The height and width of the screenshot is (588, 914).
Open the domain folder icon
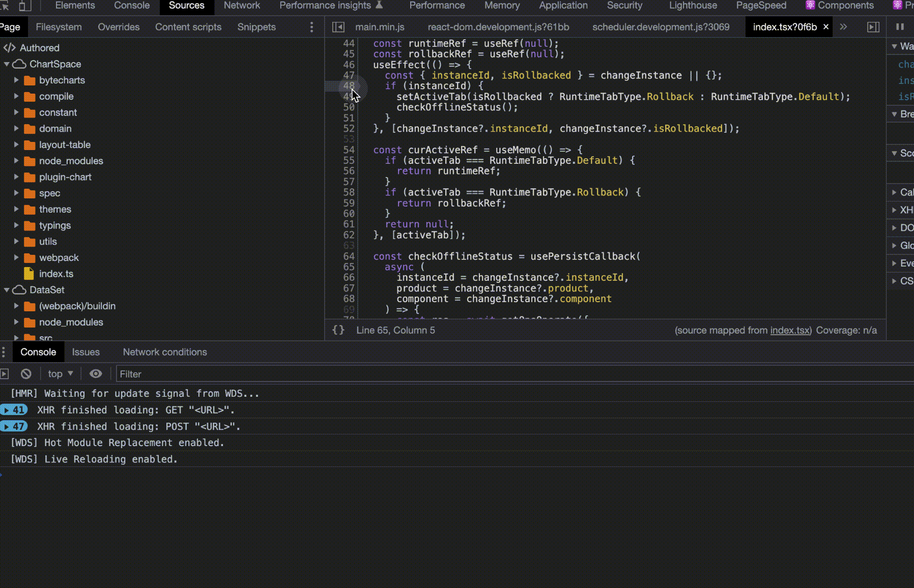[x=30, y=129]
